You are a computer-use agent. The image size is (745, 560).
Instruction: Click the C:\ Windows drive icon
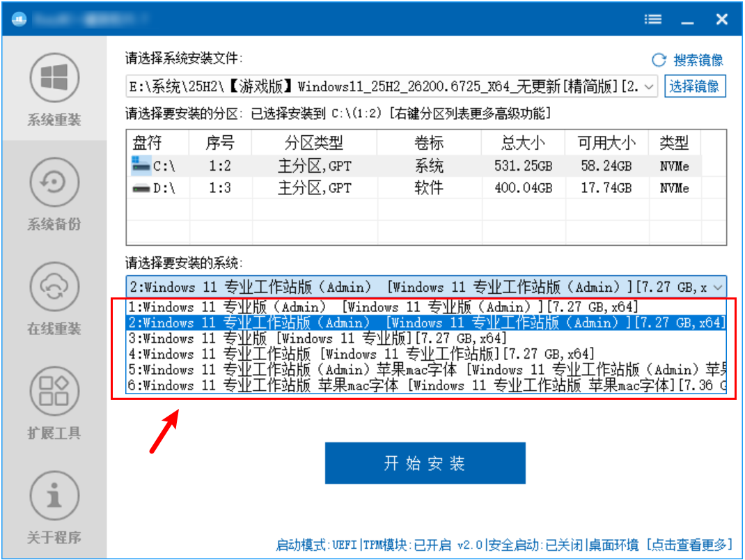(141, 166)
